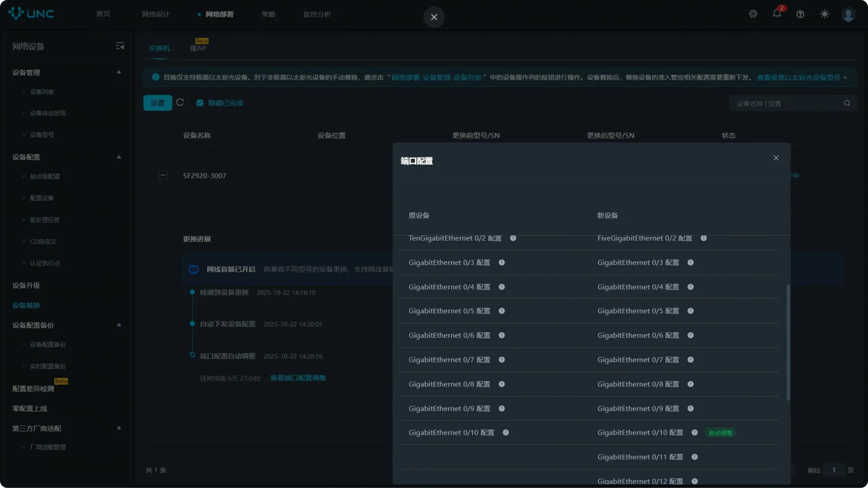Collapse the 第三方厂商适配 sidebar section

[119, 428]
